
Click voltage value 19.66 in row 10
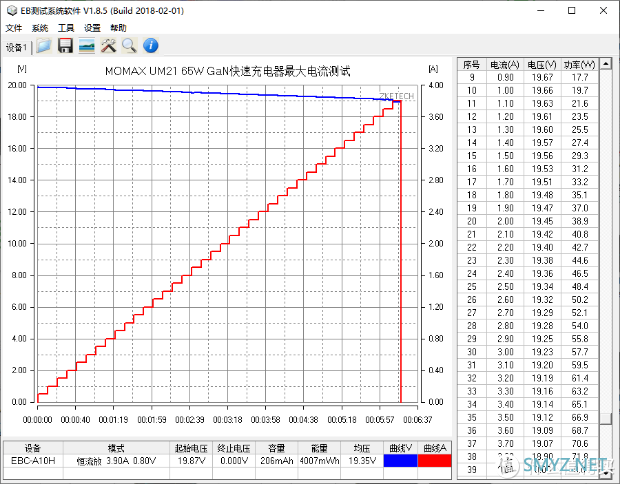tap(542, 91)
